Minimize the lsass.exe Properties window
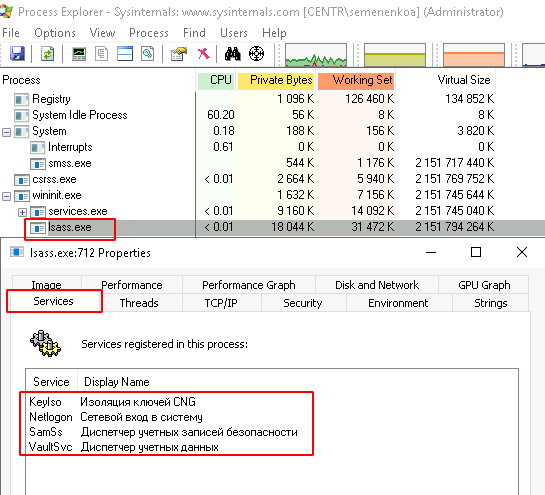This screenshot has height=495, width=545. [431, 252]
